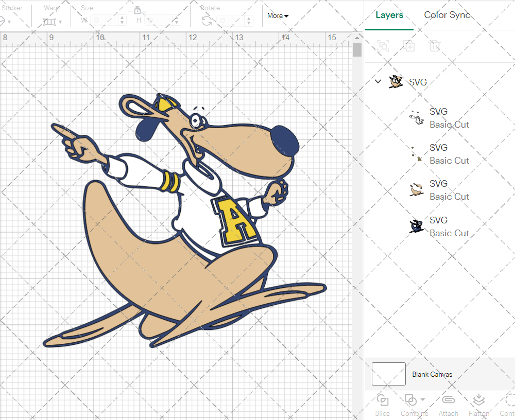Select the top SVG group layer thumbnail
Screen dimensions: 515x420
[x=396, y=81]
